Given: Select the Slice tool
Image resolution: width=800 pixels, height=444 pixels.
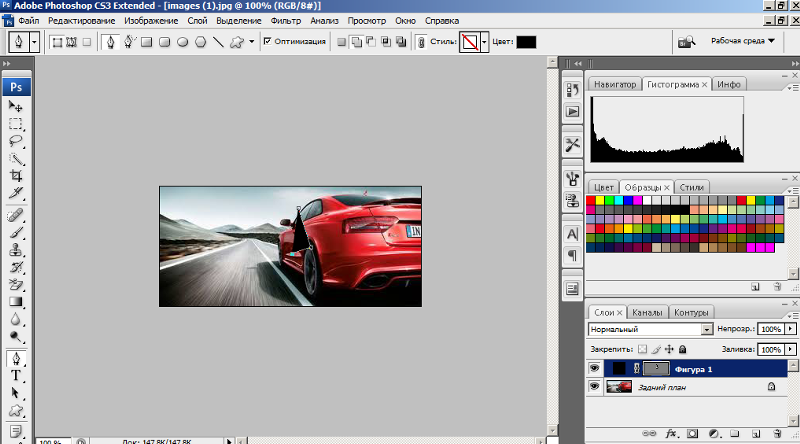Looking at the screenshot, I should [16, 193].
